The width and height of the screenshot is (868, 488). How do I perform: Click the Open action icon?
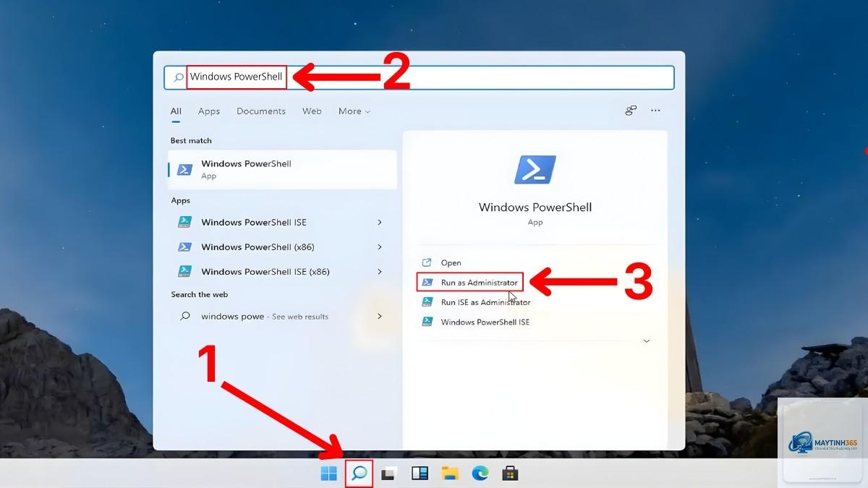pos(427,262)
